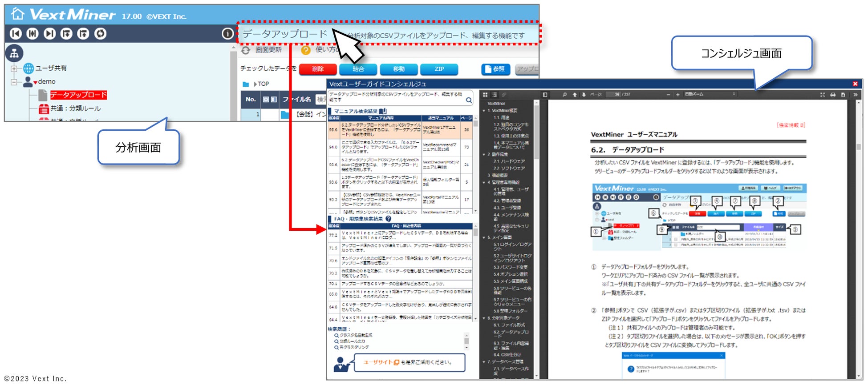Collapse outline section 4 arrow
Image resolution: width=868 pixels, height=385 pixels.
click(x=484, y=182)
